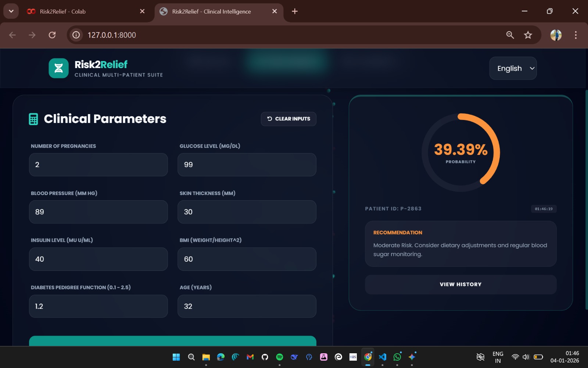The height and width of the screenshot is (368, 588).
Task: Open the zoom magnifier icon in address bar
Action: coord(510,35)
